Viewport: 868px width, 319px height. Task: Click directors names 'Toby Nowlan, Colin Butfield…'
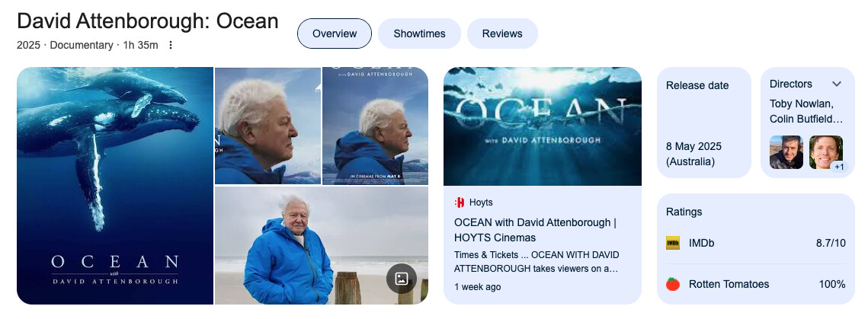(806, 111)
